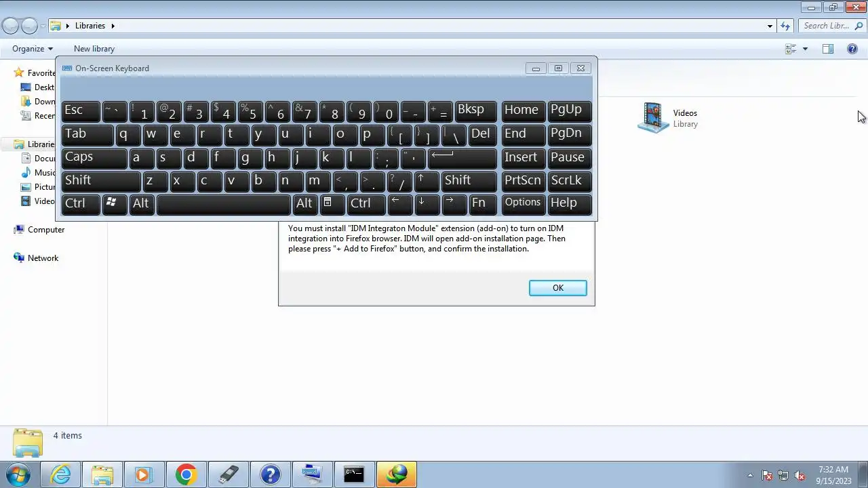Click the Action Center flag tray icon
Image resolution: width=868 pixels, height=488 pixels.
tap(767, 475)
